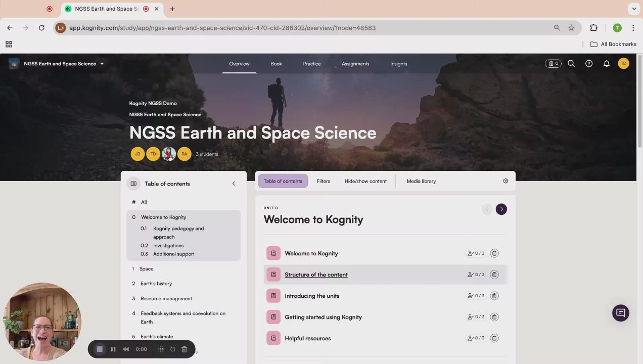Click the blur dots icon in recorder
Image resolution: width=643 pixels, height=364 pixels.
161,349
